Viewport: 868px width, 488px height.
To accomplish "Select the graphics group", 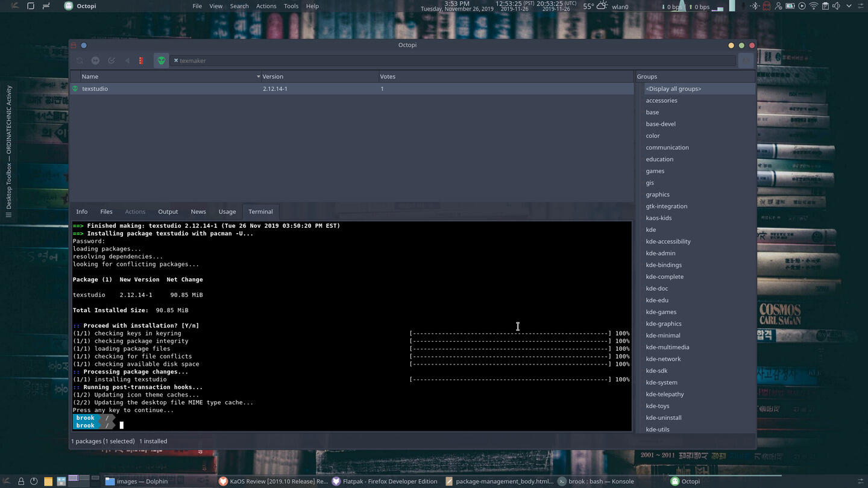I will coord(658,195).
